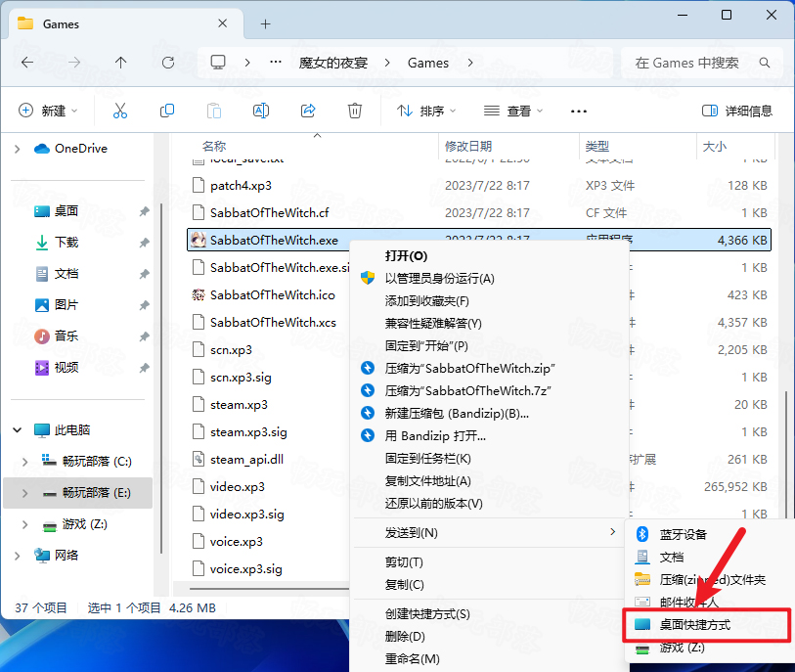
Task: Click the Cut scissors icon in toolbar
Action: 120,111
